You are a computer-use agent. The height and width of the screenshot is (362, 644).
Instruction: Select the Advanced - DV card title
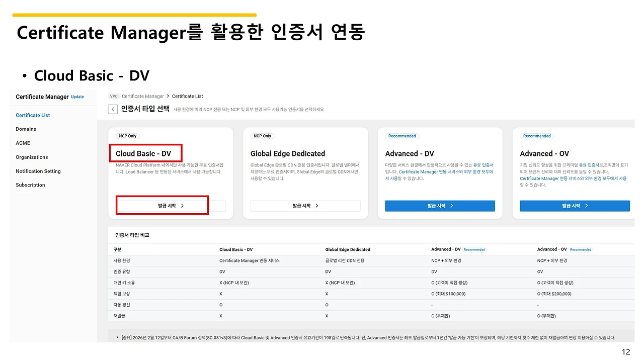click(x=410, y=153)
